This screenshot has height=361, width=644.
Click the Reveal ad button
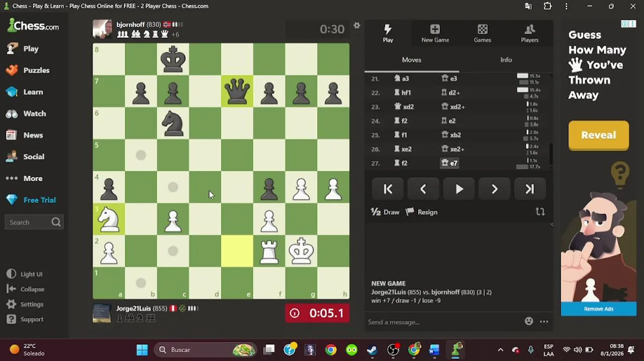598,135
